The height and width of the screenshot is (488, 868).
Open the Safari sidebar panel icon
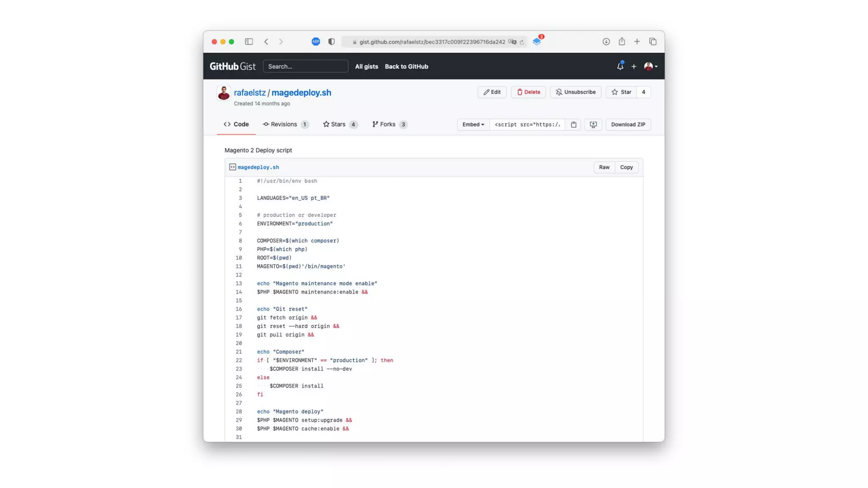[249, 42]
